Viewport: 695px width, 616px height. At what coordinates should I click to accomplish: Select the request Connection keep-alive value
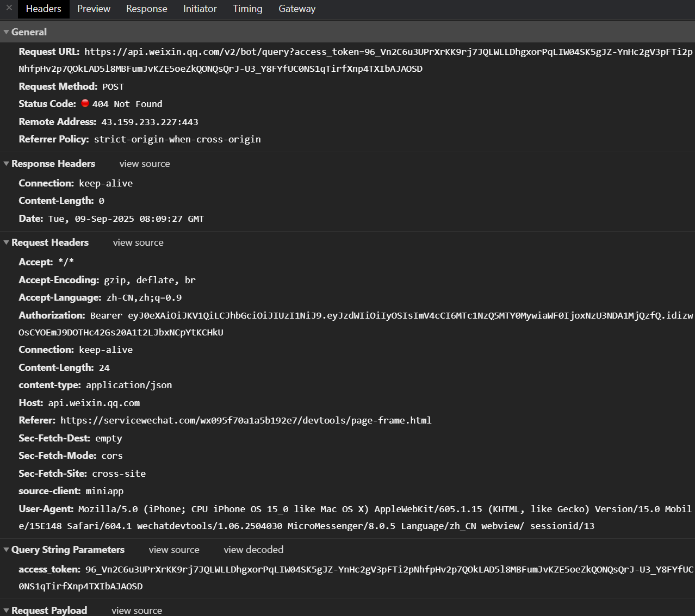(106, 350)
